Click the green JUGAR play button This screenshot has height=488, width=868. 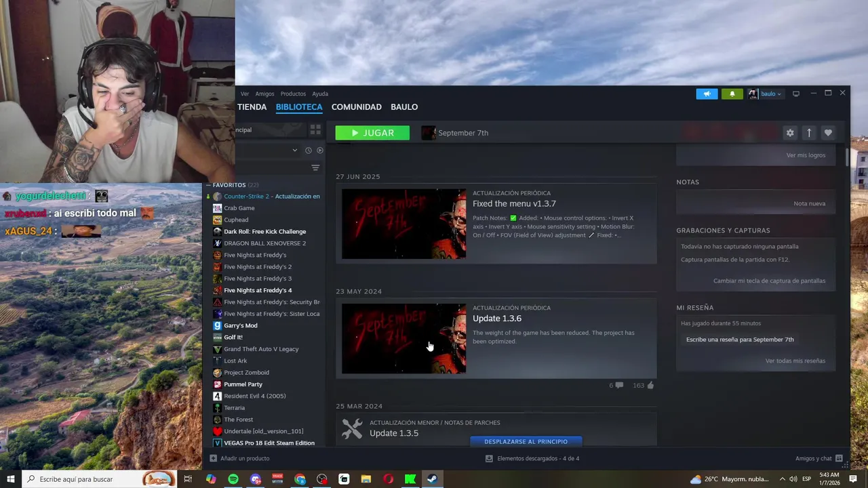[372, 133]
